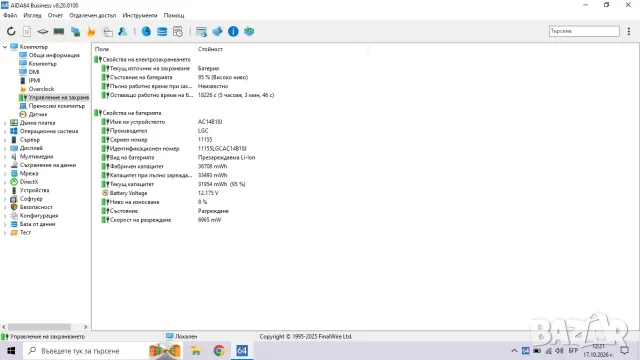This screenshot has width=640, height=360.
Task: Open the Report page icon in the toolbar
Action: pos(27,31)
